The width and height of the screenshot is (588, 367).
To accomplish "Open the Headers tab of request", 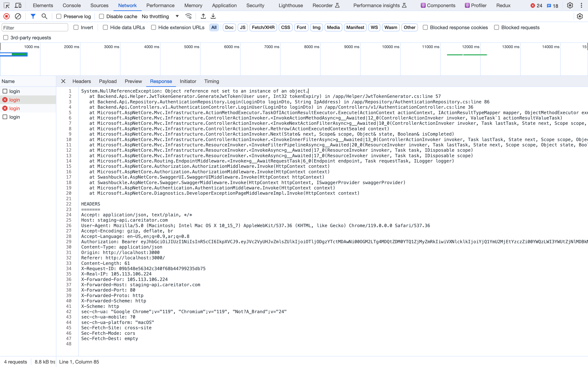I will point(82,81).
